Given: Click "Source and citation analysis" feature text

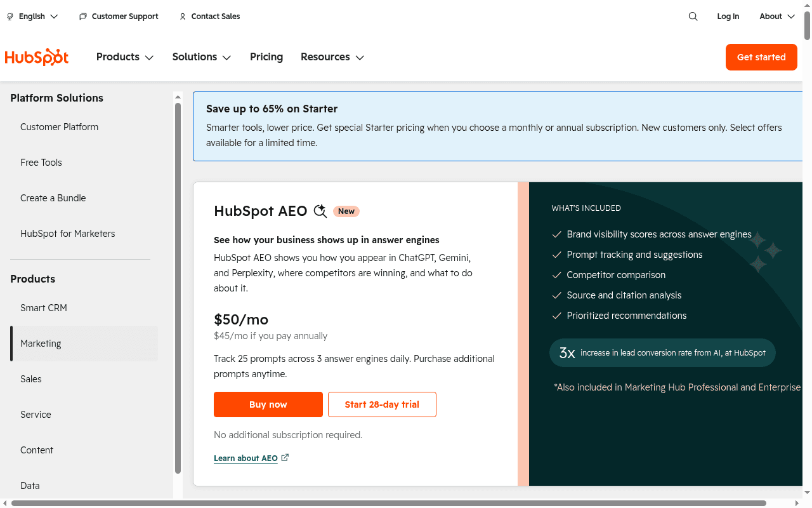Looking at the screenshot, I should [x=624, y=295].
